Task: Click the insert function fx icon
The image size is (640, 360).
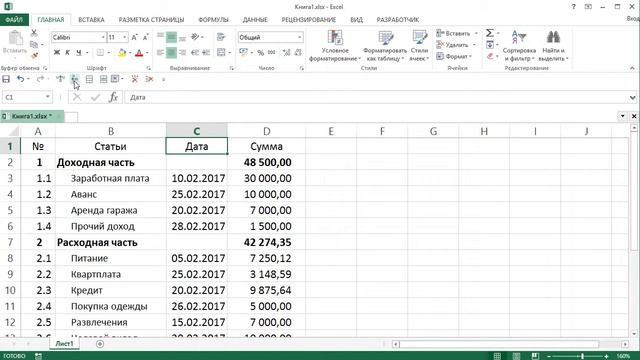Action: pyautogui.click(x=113, y=97)
